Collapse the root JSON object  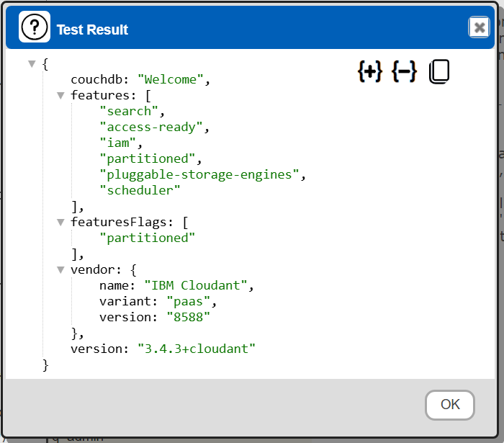(x=32, y=63)
